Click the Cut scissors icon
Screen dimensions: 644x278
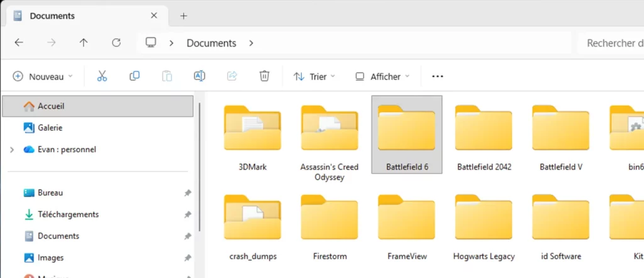tap(102, 76)
